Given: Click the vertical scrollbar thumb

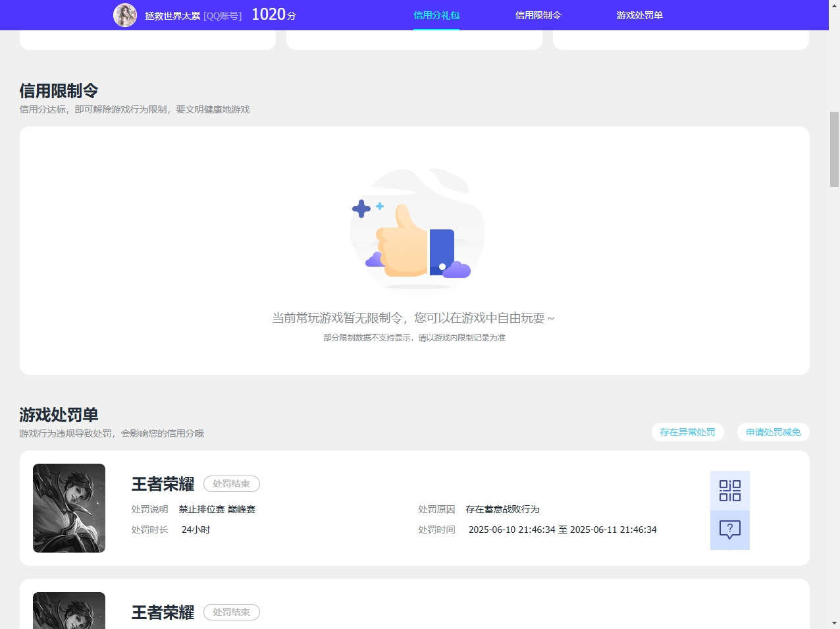Looking at the screenshot, I should (834, 150).
